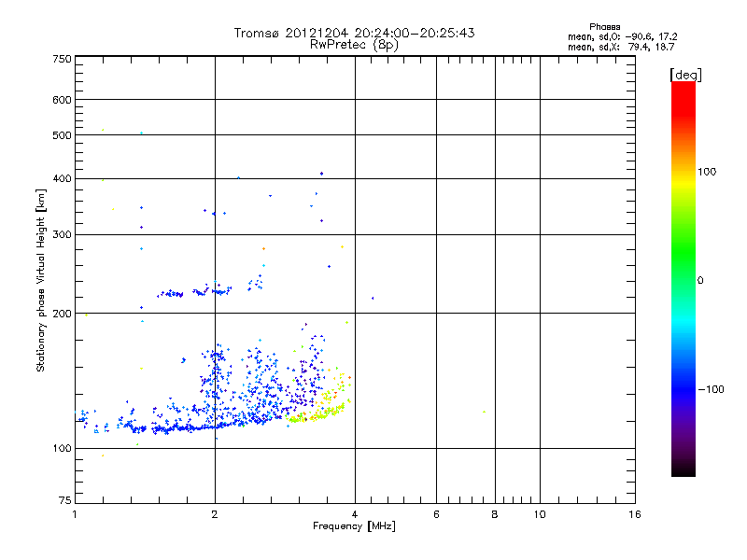Click the y-axis tick label "500"
Viewport: 747px width, 560px height.
click(62, 135)
